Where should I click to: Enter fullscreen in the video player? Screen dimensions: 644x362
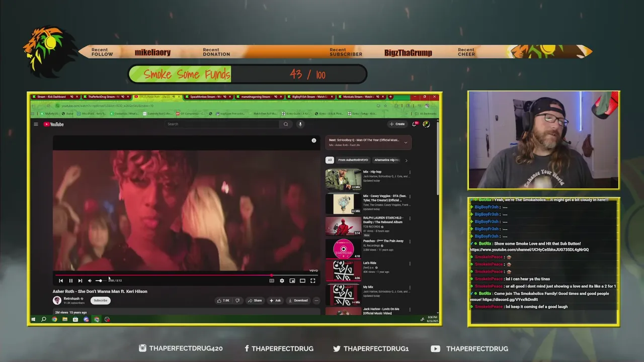(x=313, y=281)
